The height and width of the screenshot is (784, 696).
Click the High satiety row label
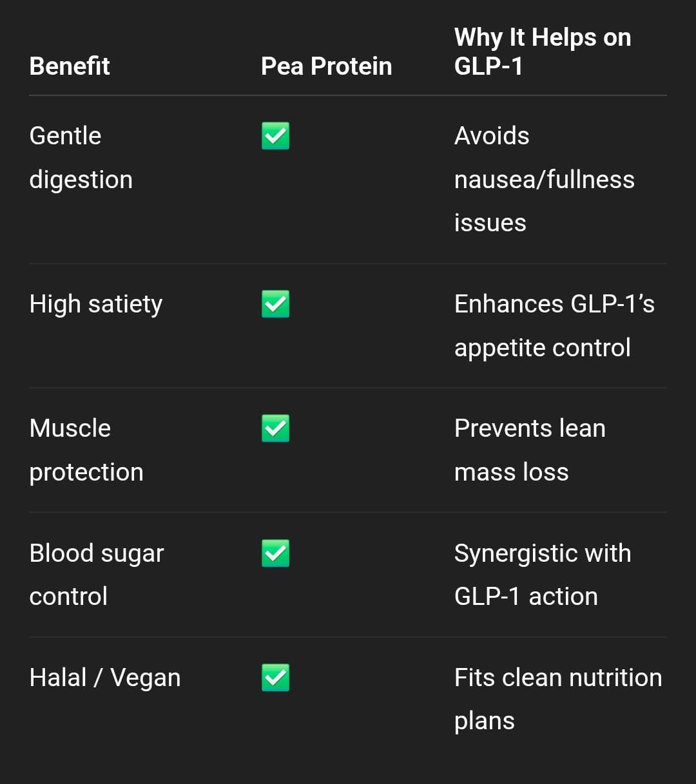(x=96, y=304)
